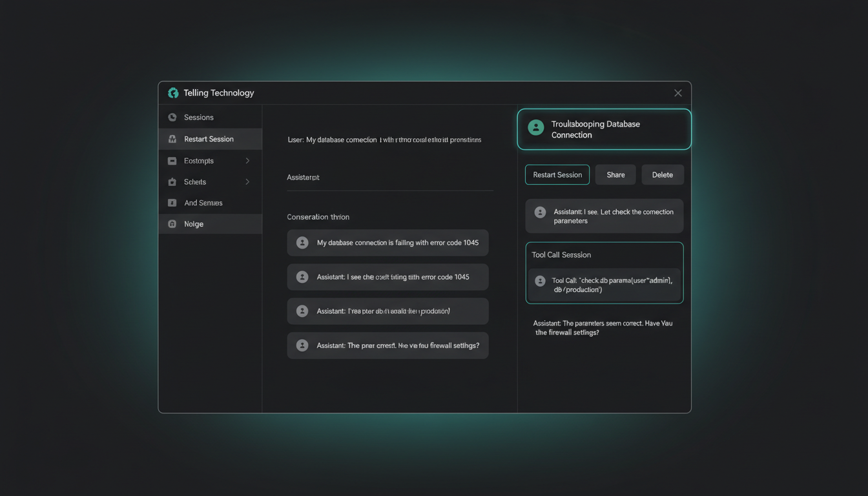The height and width of the screenshot is (496, 868).
Task: Open Sessions in the sidebar
Action: point(210,118)
